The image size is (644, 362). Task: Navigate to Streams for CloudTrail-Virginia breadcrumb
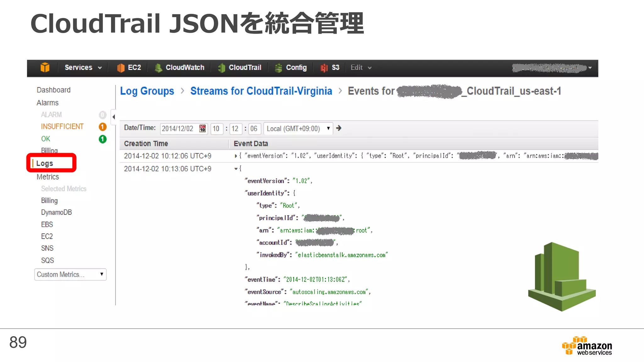261,91
